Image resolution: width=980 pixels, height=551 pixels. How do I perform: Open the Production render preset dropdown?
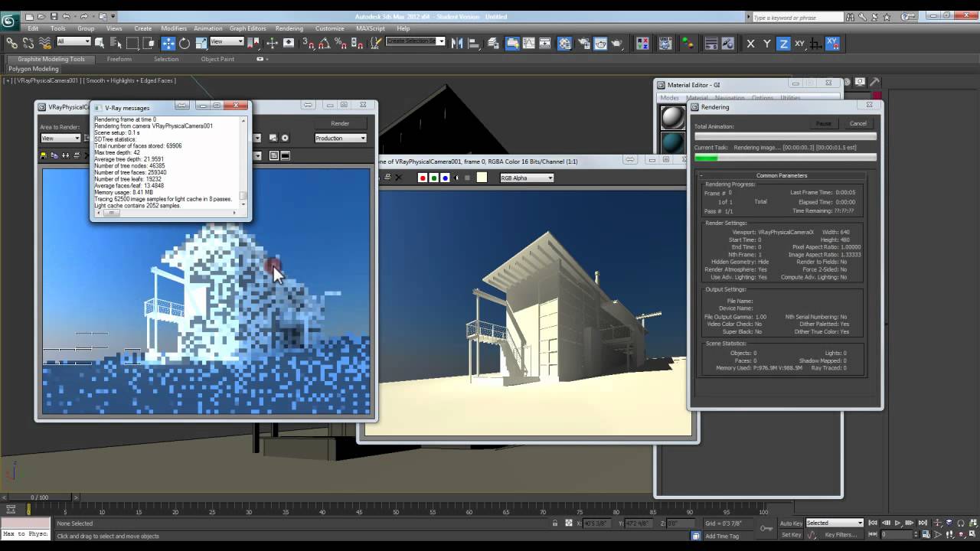click(x=341, y=138)
